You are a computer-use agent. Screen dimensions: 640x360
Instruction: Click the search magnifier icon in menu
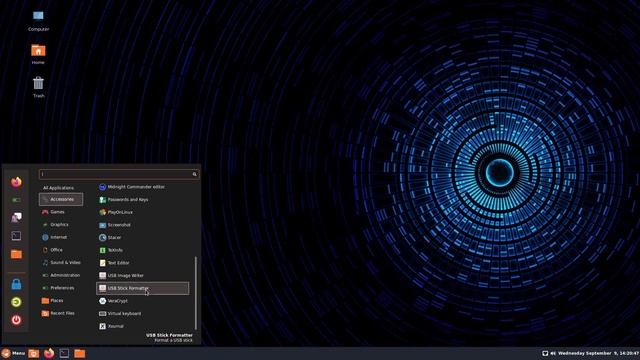(195, 174)
